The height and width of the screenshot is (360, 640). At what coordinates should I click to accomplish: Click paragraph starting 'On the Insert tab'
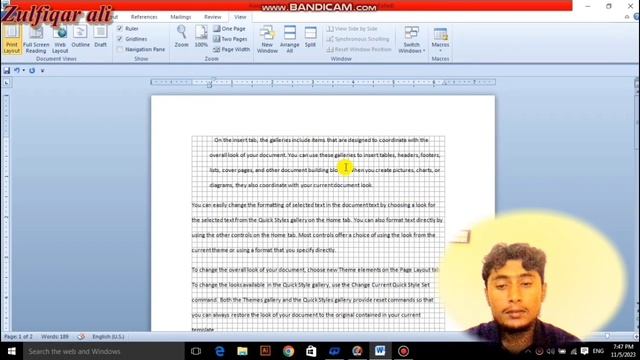point(325,162)
